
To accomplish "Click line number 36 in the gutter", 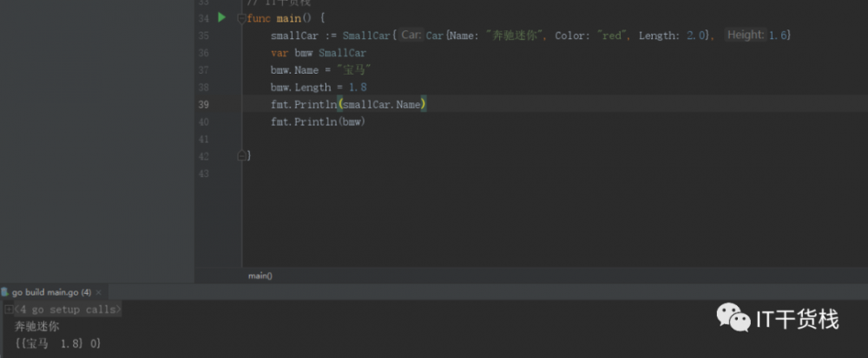I will [203, 53].
